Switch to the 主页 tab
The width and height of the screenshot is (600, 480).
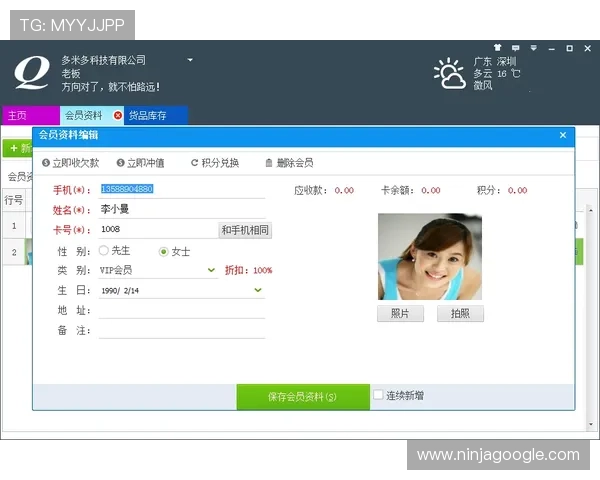pos(18,116)
